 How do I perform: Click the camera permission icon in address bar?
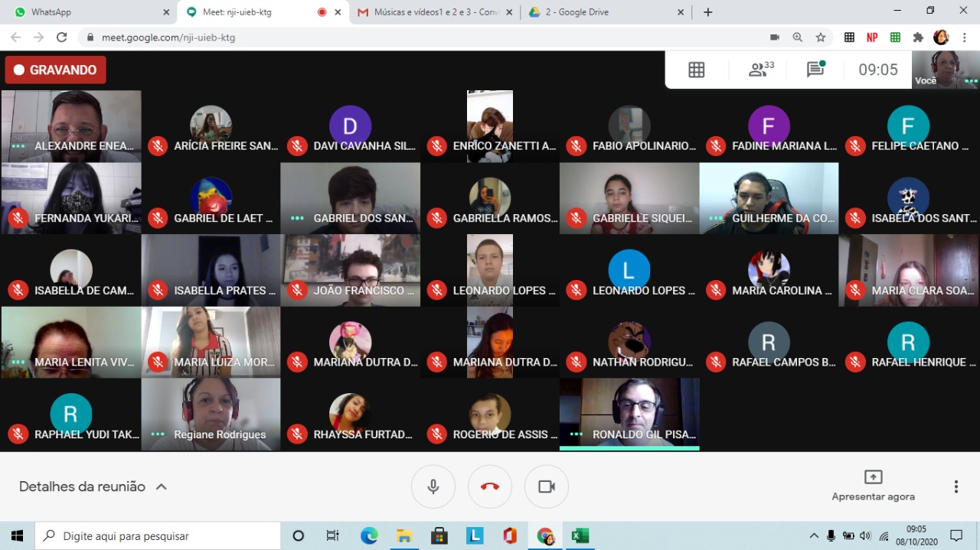point(775,37)
